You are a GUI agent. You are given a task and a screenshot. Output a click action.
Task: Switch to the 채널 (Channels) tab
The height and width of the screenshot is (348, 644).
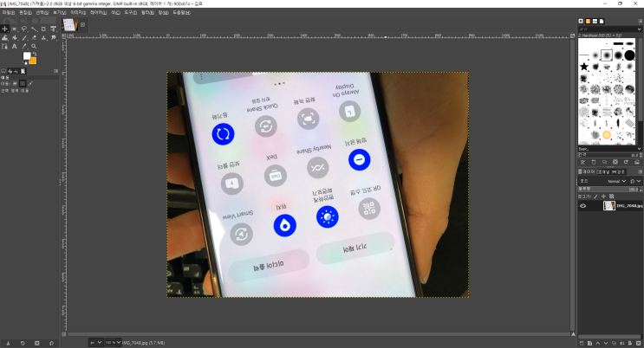(603, 171)
